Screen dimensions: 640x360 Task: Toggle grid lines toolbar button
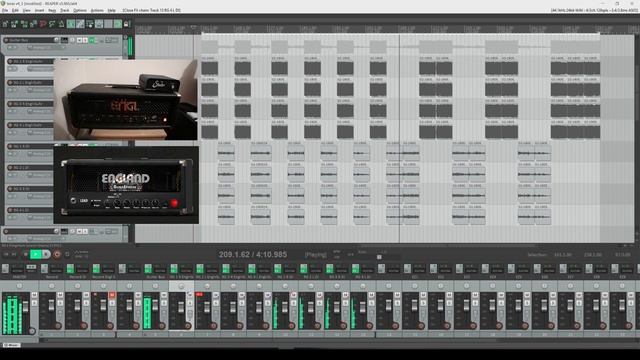click(109, 24)
